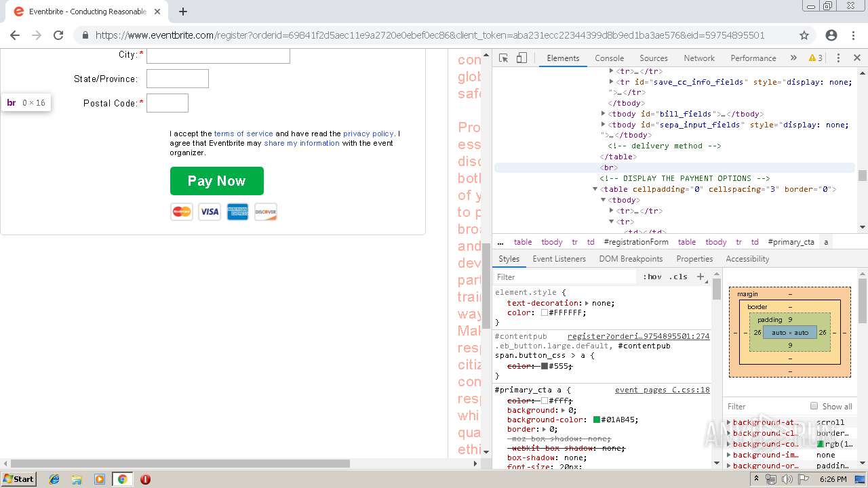Select #primary_cta in breadcrumb

pyautogui.click(x=791, y=242)
